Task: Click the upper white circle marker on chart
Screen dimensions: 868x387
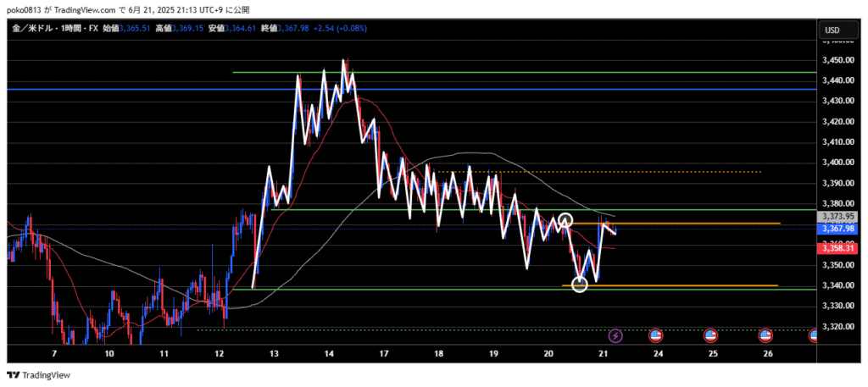Action: tap(565, 220)
